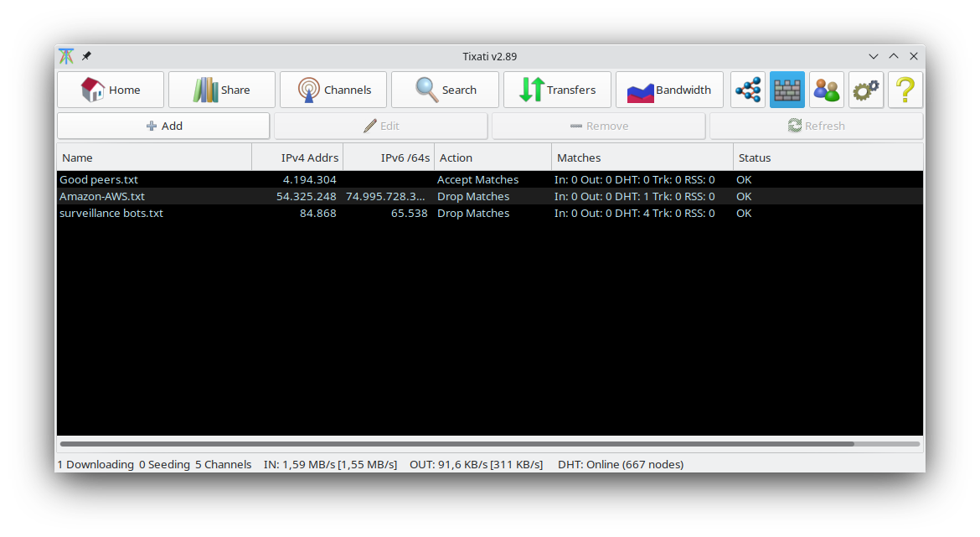Image resolution: width=980 pixels, height=537 pixels.
Task: Go to the Transfers view
Action: click(x=556, y=89)
